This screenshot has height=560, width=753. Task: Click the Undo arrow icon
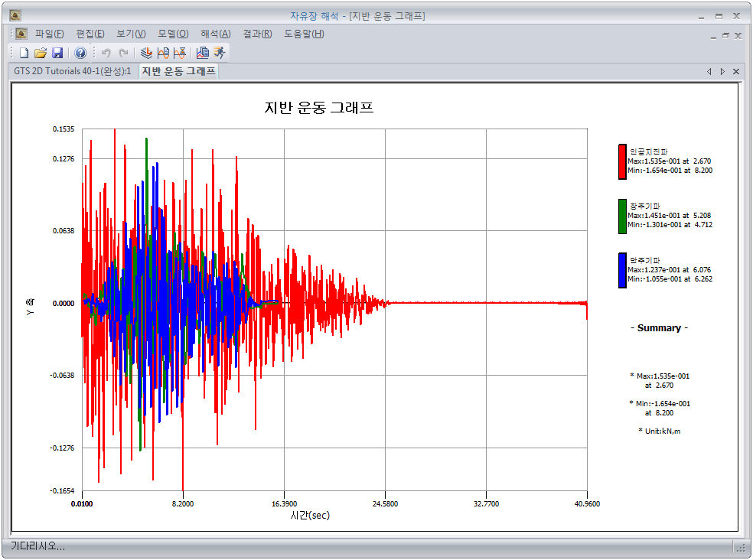click(x=106, y=53)
